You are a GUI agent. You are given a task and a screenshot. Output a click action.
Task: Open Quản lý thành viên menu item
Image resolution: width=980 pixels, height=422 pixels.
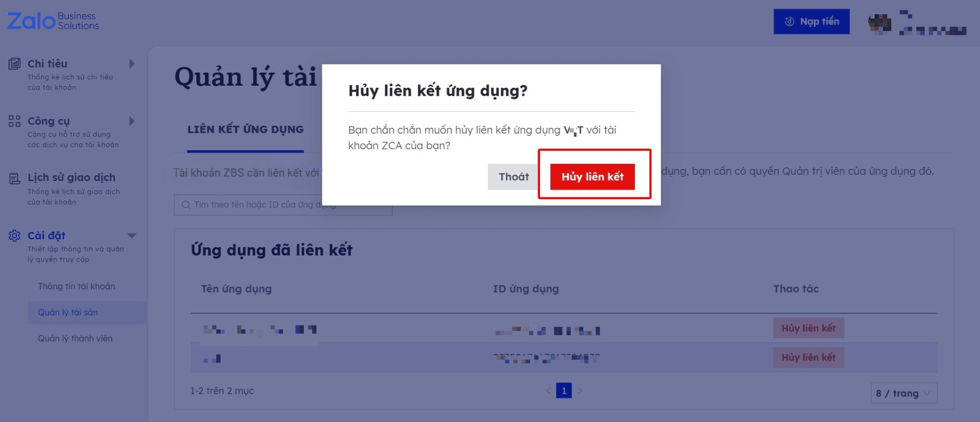pyautogui.click(x=75, y=338)
